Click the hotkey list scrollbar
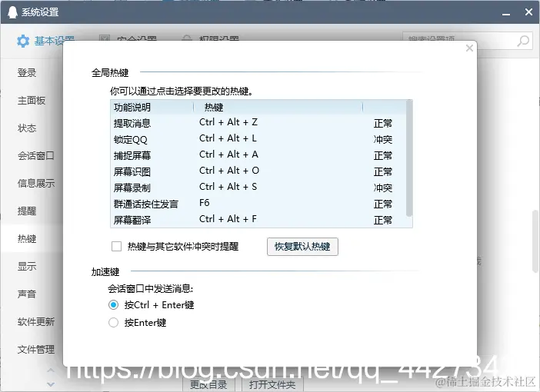The width and height of the screenshot is (540, 392). [409, 158]
